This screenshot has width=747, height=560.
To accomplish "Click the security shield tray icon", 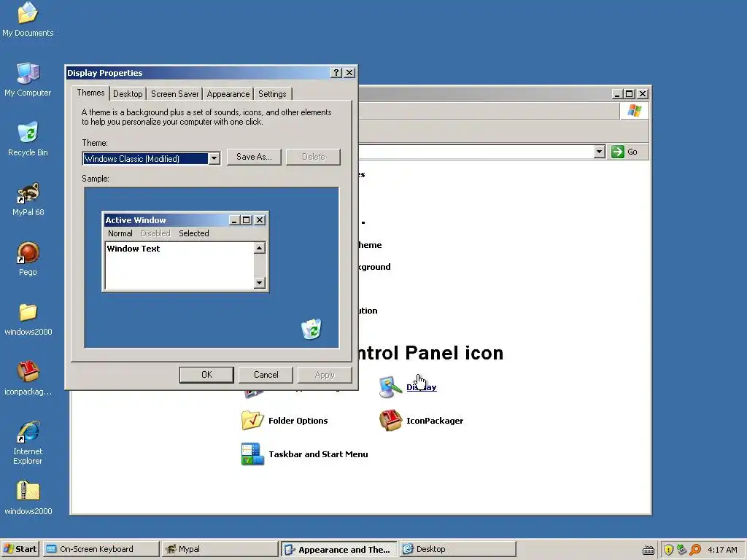I will point(668,550).
